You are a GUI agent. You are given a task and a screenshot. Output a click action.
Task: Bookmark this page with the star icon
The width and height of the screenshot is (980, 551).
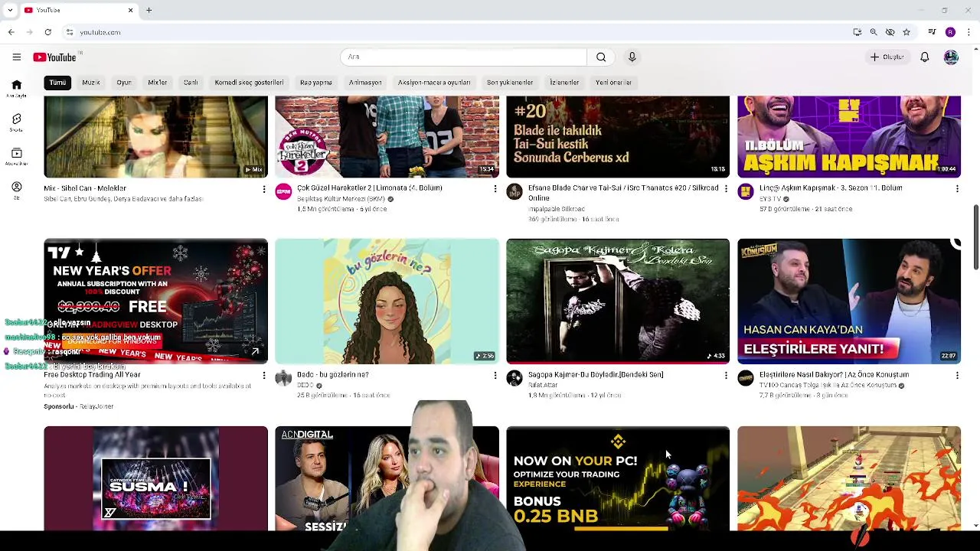(906, 32)
